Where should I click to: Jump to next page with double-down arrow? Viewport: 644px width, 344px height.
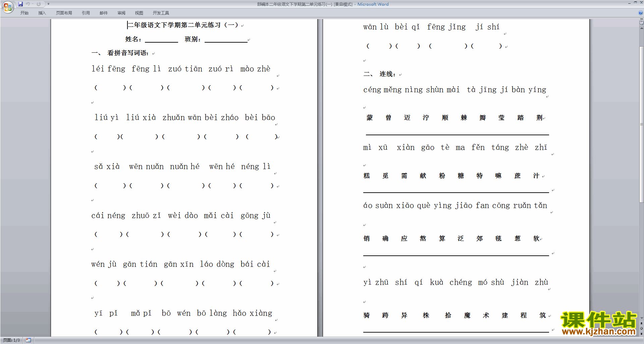click(641, 334)
